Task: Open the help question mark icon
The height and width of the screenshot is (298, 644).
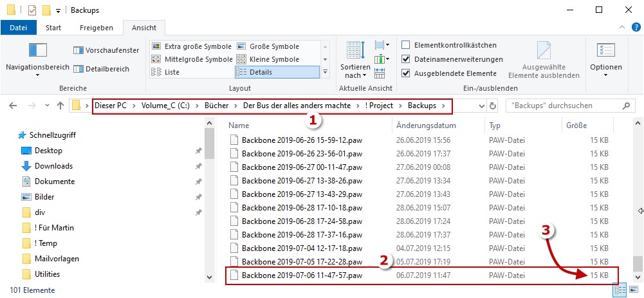Action: (x=636, y=28)
